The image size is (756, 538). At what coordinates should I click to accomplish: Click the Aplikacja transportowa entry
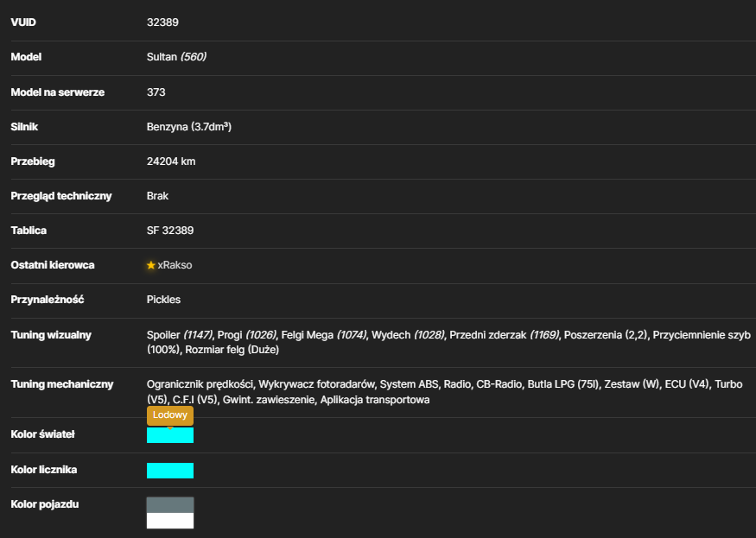tap(375, 400)
